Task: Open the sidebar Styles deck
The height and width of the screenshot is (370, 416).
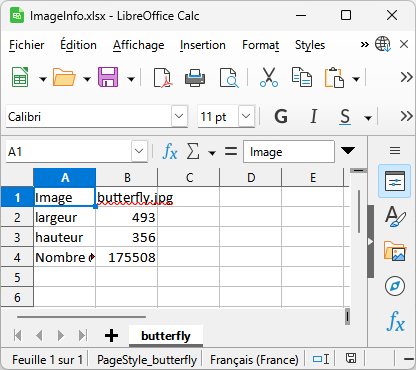Action: point(395,216)
